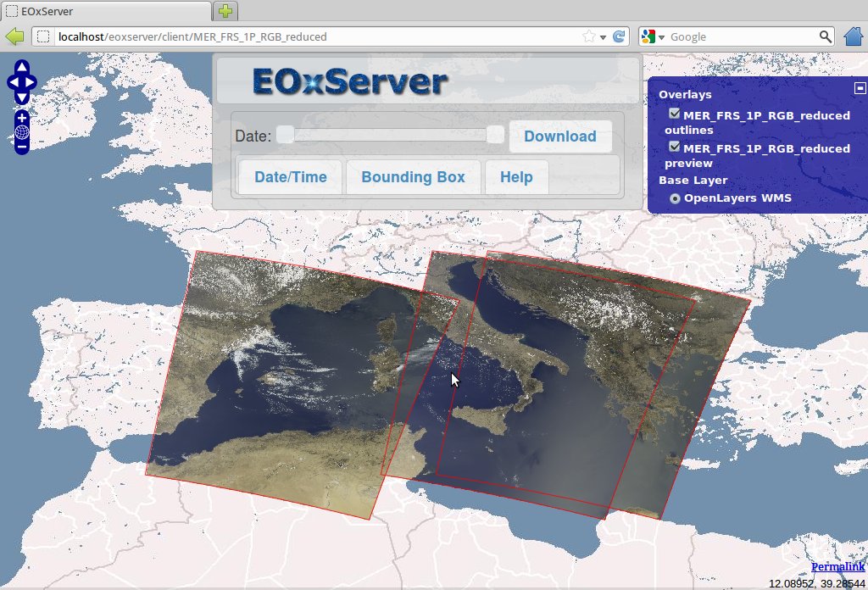The width and height of the screenshot is (868, 590).
Task: Run the search with magnifier icon
Action: click(825, 36)
